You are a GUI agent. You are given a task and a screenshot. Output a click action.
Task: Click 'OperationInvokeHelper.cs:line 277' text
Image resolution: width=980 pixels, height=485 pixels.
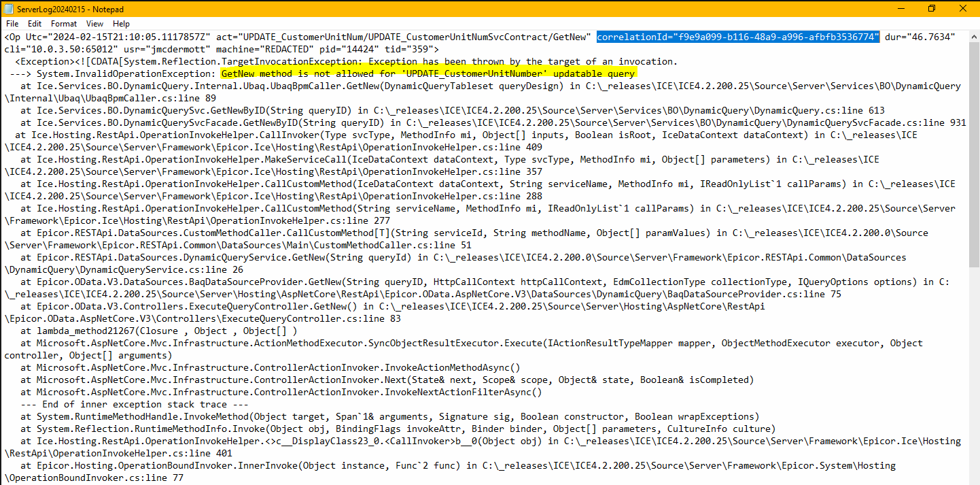tap(301, 220)
